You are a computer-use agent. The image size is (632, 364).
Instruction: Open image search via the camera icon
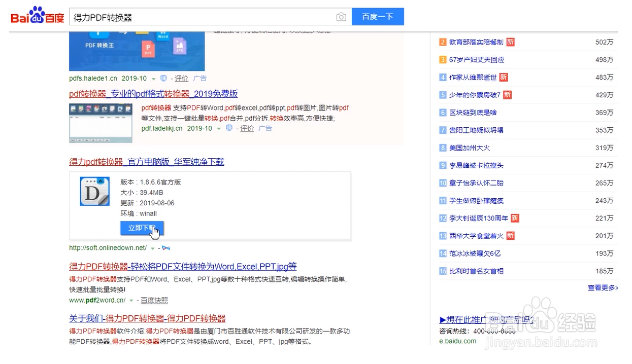341,17
